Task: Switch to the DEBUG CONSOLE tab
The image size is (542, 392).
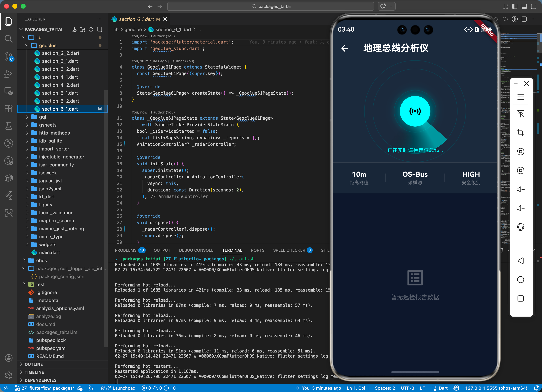Action: pos(196,250)
